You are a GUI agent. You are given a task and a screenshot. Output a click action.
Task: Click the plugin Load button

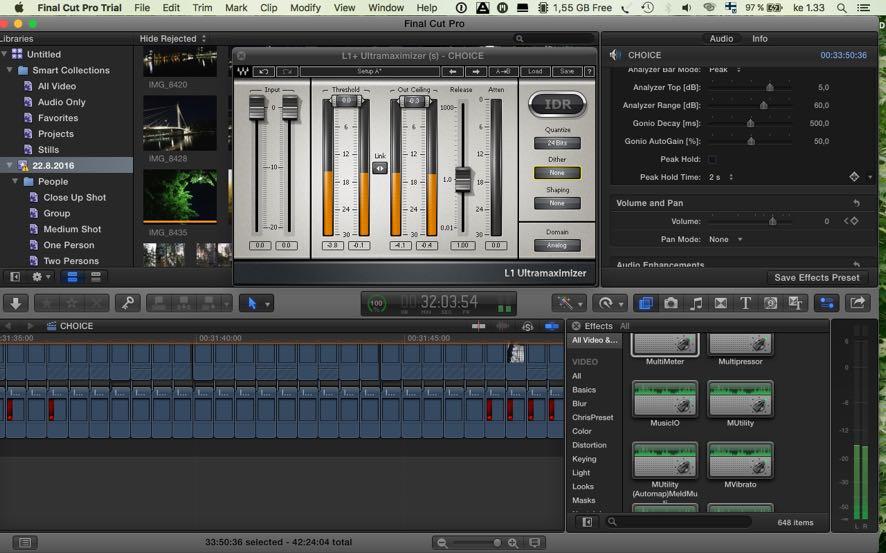[535, 72]
